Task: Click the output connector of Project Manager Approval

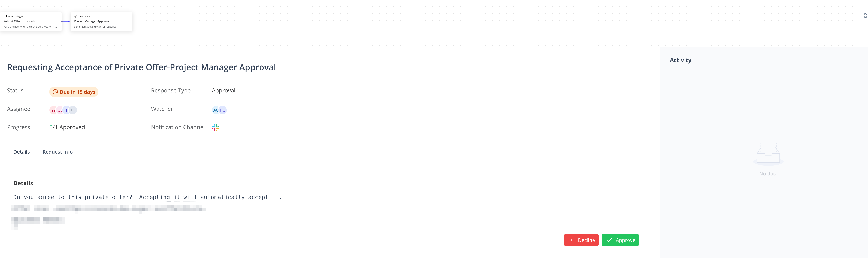Action: (x=132, y=22)
